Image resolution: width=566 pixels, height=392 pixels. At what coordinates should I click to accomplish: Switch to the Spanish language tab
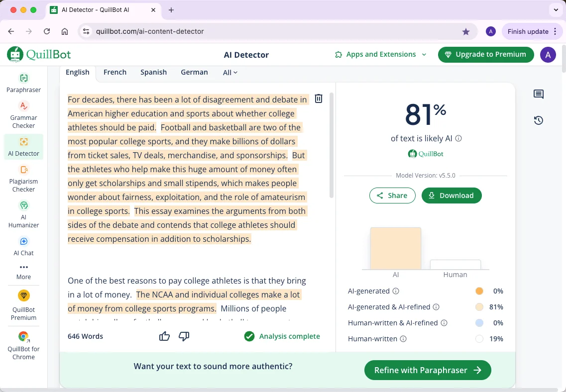(x=153, y=72)
